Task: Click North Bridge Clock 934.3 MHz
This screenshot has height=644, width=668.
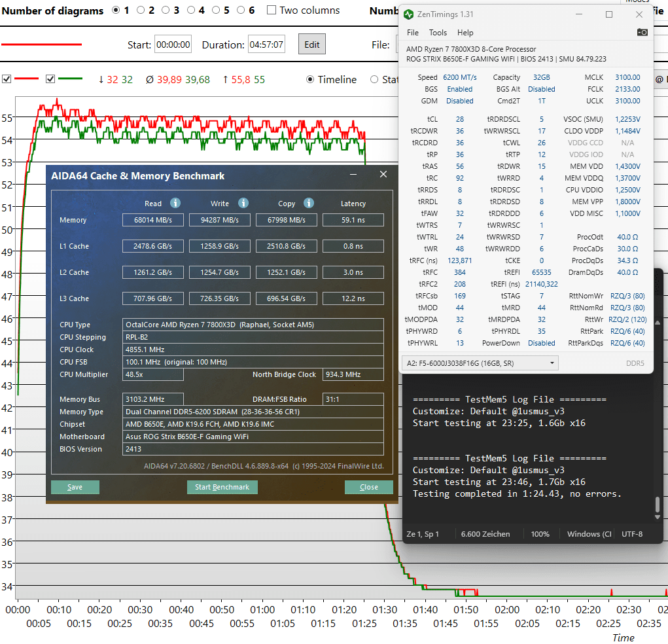Action: [x=353, y=374]
